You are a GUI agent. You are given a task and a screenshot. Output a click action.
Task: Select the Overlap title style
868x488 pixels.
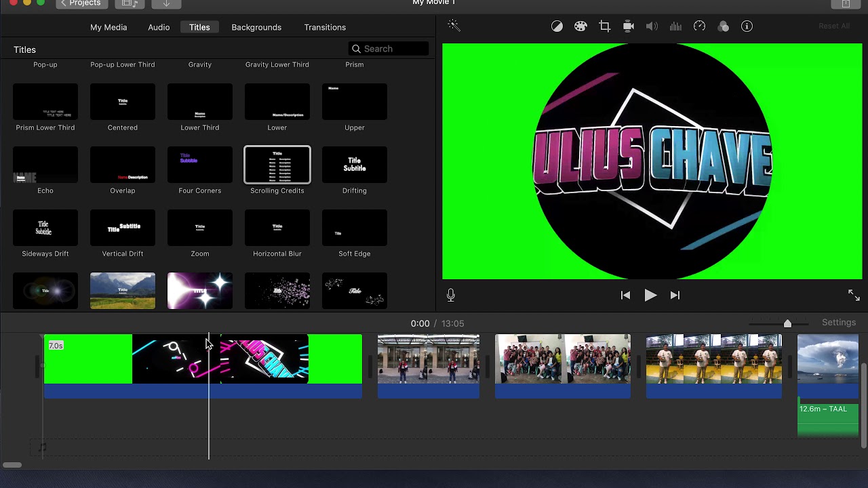click(123, 165)
